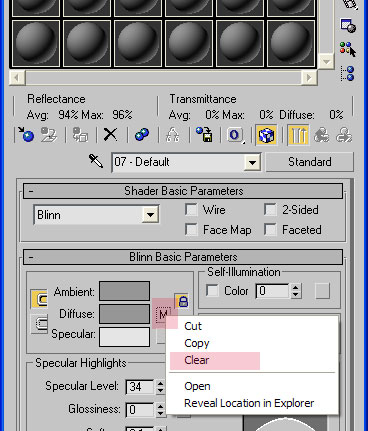Tick the Self-Illumination Color checkbox

coord(212,290)
